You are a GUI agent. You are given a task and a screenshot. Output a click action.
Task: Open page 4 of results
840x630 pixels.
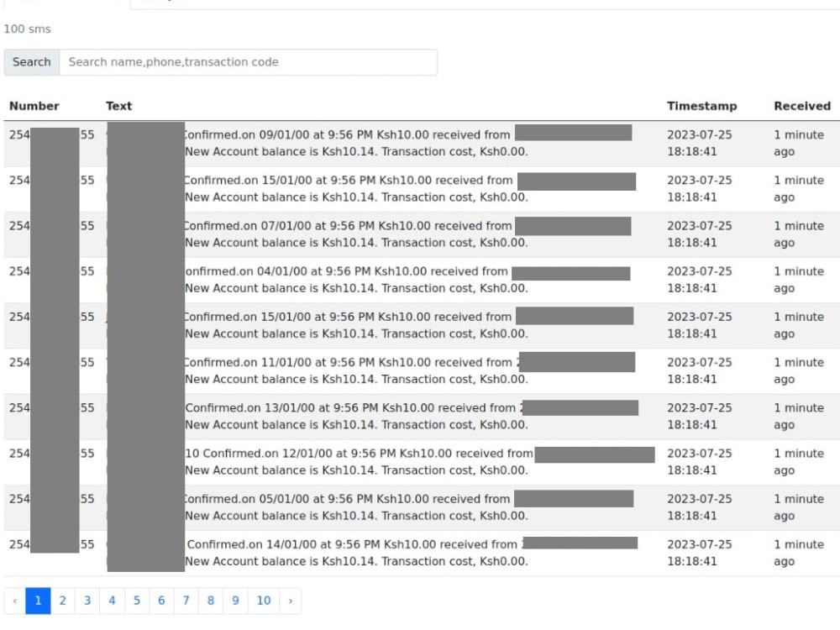tap(112, 601)
